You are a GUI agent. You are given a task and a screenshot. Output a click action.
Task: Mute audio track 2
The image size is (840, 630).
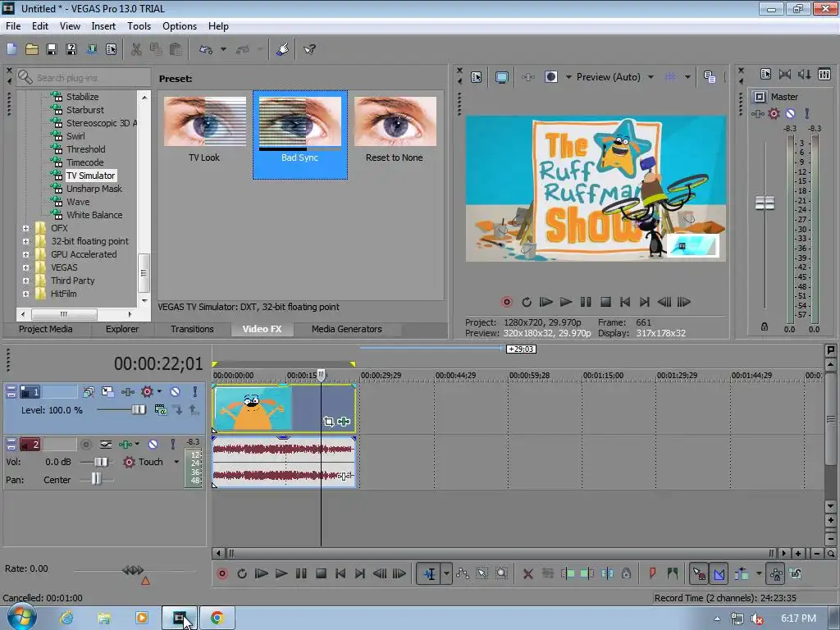click(153, 444)
